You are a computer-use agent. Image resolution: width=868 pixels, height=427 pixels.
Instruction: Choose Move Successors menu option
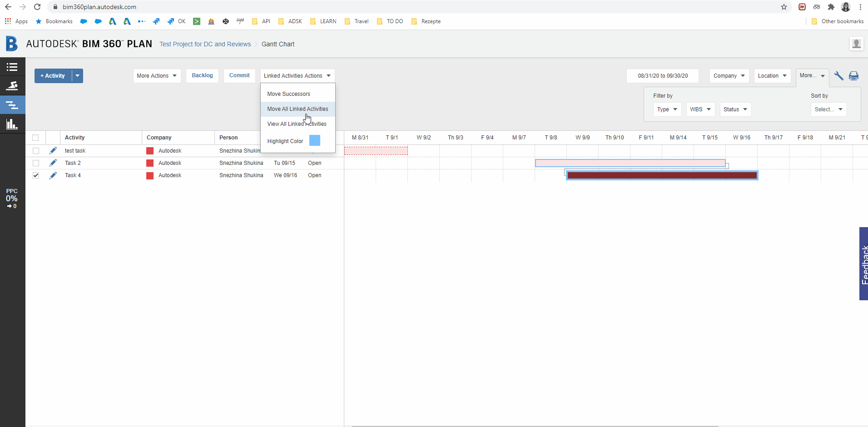click(x=289, y=94)
